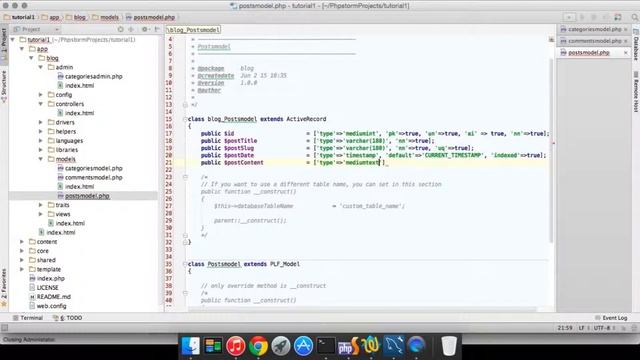This screenshot has width=640, height=360.
Task: Click the collapse all icon in Project panel
Action: coord(131,29)
